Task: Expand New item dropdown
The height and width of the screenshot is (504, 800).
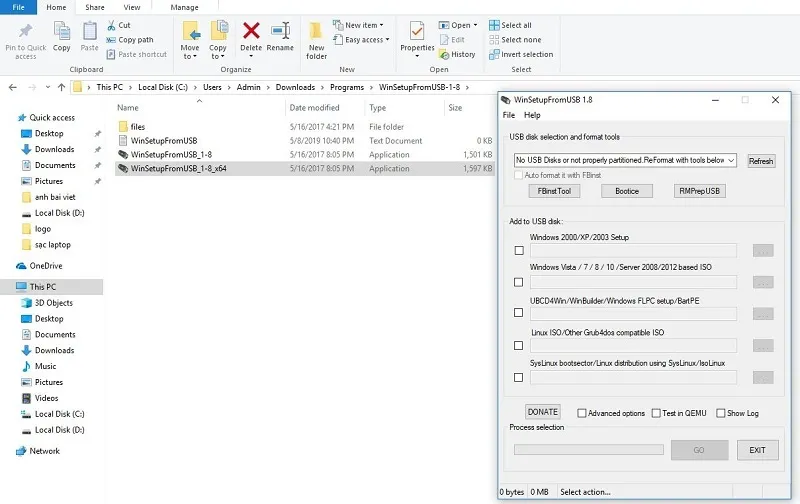Action: coord(381,25)
